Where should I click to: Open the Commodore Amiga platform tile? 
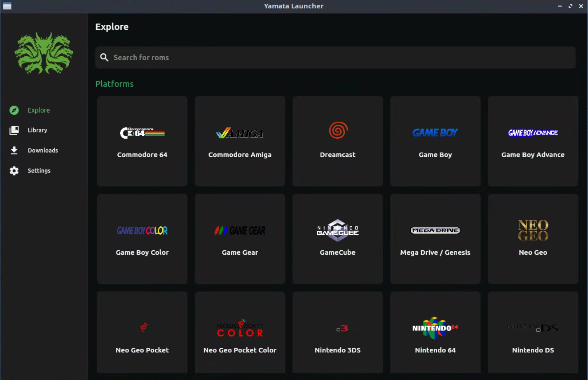pyautogui.click(x=240, y=141)
